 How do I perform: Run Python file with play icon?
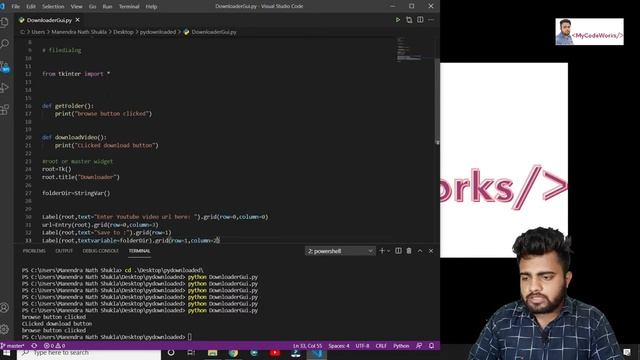point(398,20)
